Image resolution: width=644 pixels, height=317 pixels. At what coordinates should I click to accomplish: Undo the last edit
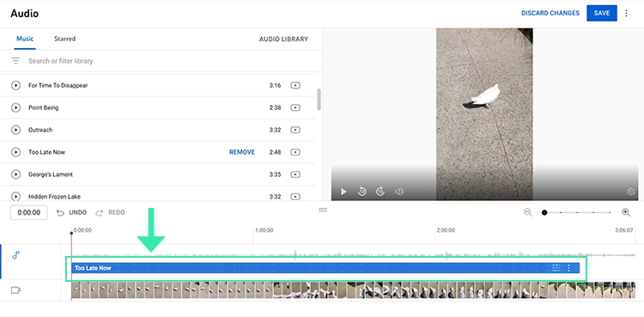(x=71, y=212)
